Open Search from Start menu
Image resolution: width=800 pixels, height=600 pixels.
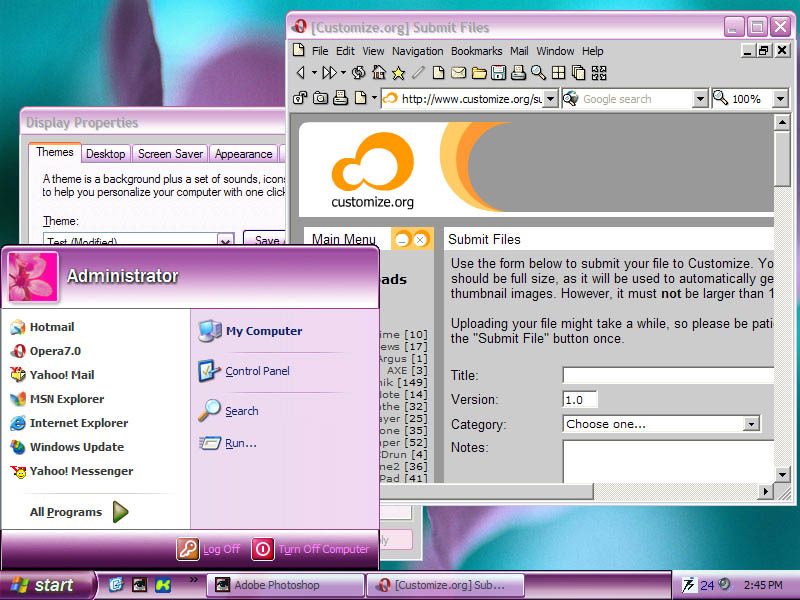pos(228,411)
